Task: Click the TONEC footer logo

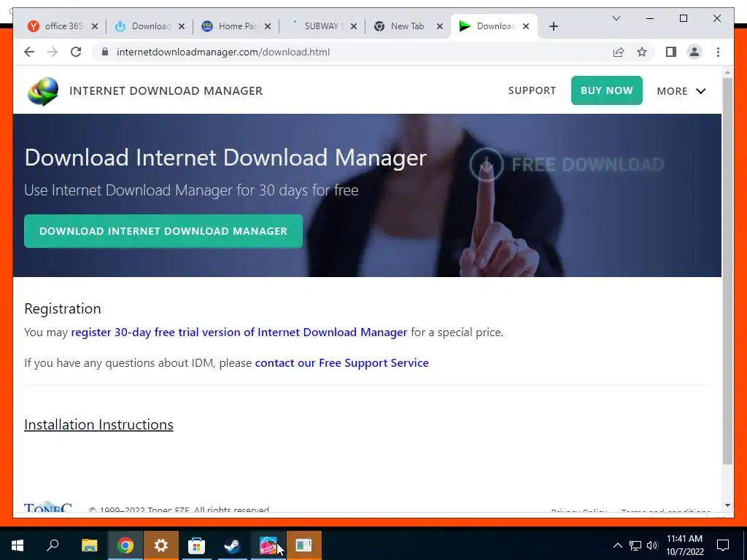Action: 47,507
